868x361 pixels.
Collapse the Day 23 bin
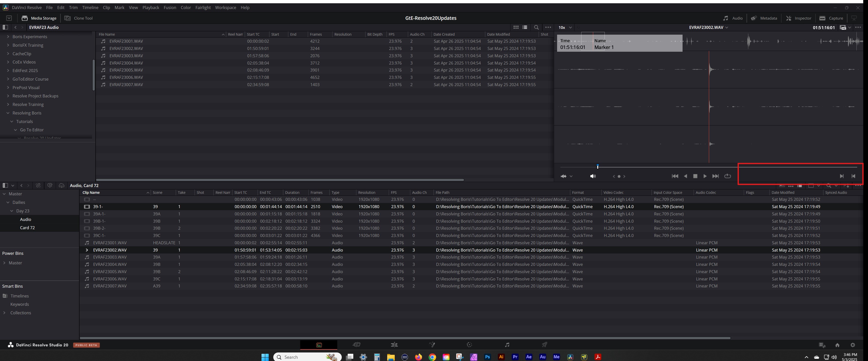click(12, 211)
